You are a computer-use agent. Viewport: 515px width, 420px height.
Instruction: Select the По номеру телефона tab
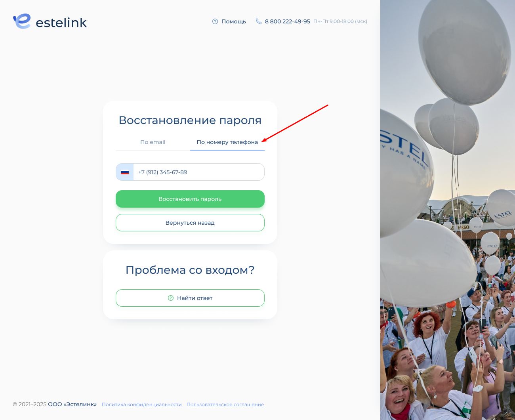[227, 142]
